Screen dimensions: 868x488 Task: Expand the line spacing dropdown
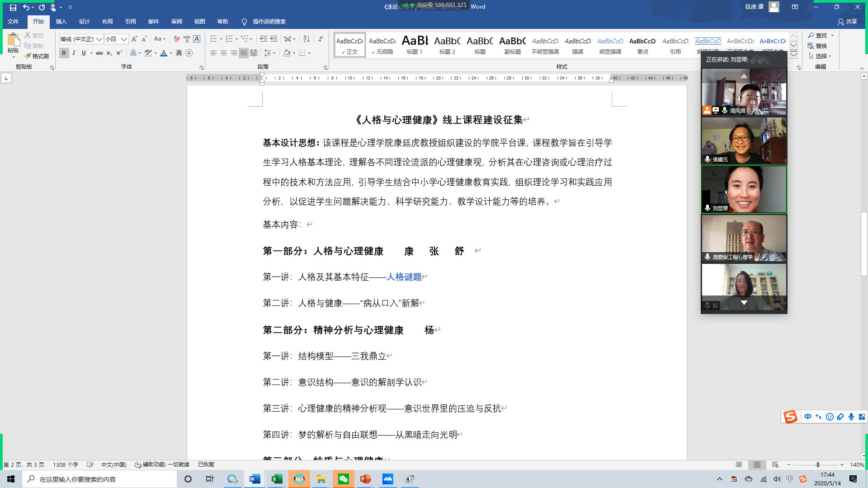click(274, 53)
